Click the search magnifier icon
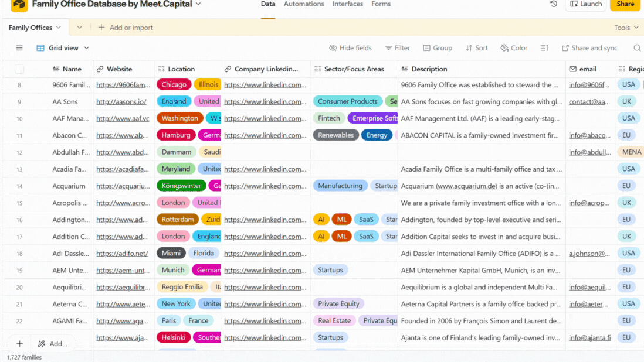644x362 pixels. click(637, 48)
